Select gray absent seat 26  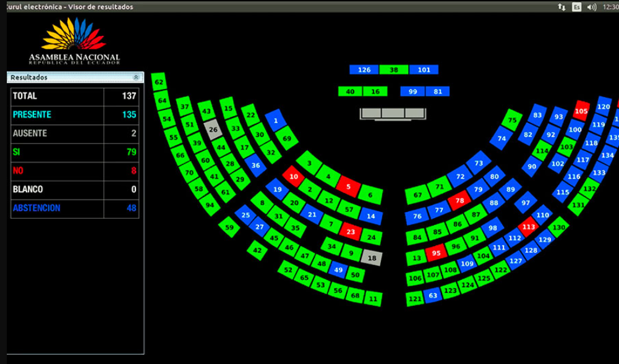[x=213, y=130]
